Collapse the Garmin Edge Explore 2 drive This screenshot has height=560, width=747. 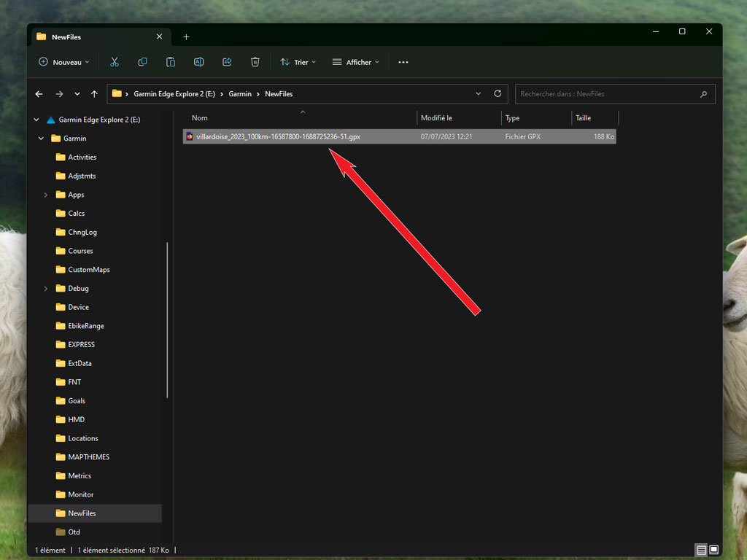(x=36, y=120)
